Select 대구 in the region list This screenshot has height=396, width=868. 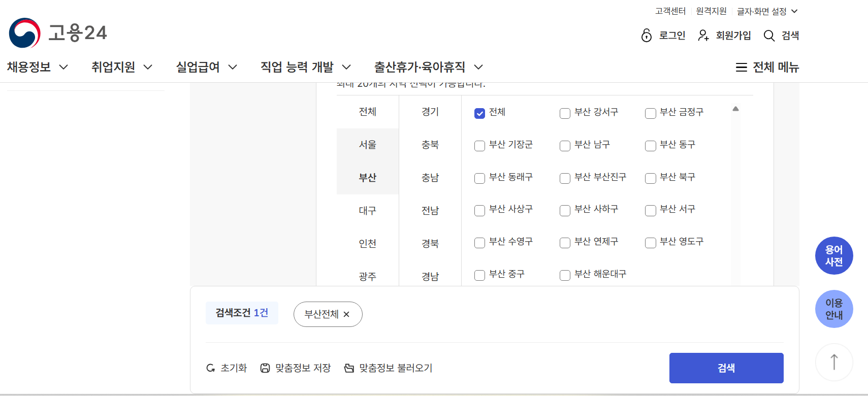point(368,211)
